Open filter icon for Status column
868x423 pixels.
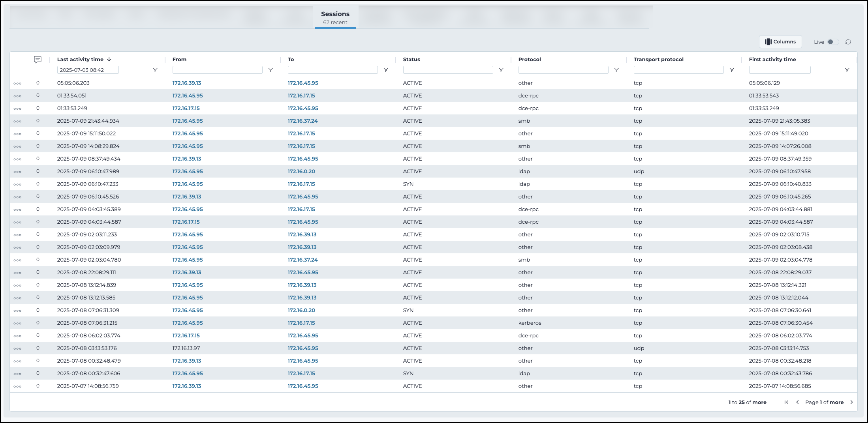point(501,70)
